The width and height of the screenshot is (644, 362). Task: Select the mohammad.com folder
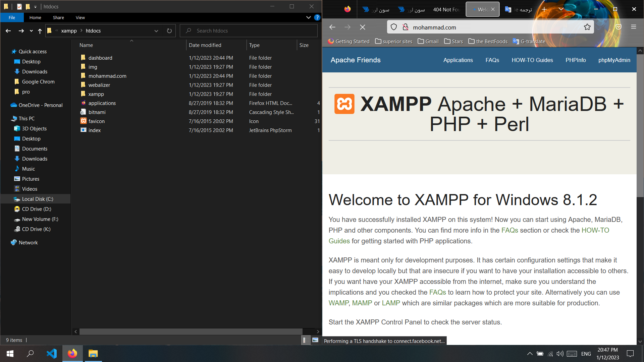click(x=107, y=76)
